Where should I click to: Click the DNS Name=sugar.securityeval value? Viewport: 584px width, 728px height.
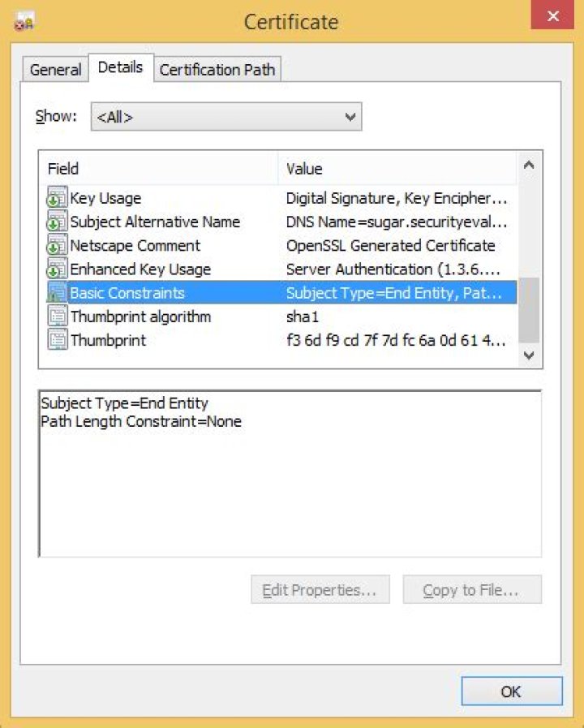[397, 222]
